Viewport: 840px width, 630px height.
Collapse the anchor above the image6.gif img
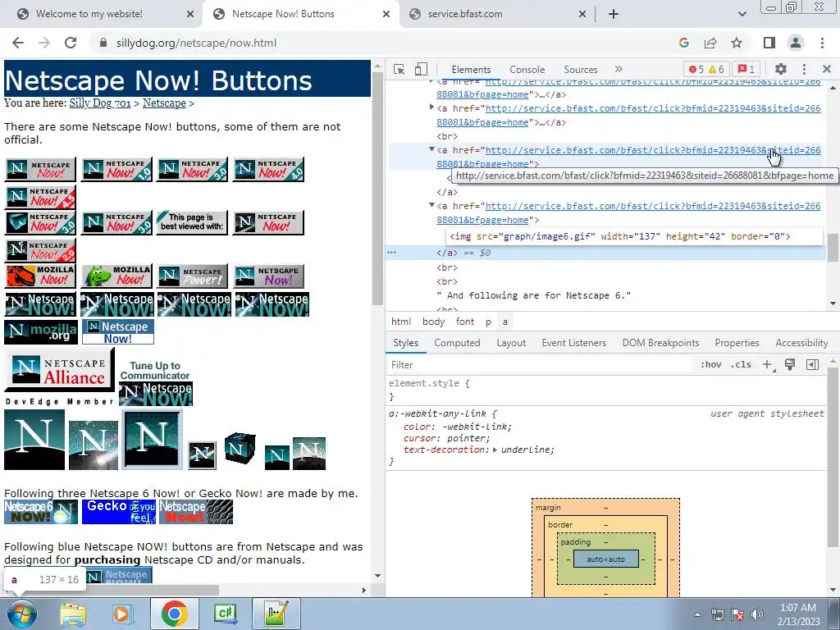(x=431, y=204)
